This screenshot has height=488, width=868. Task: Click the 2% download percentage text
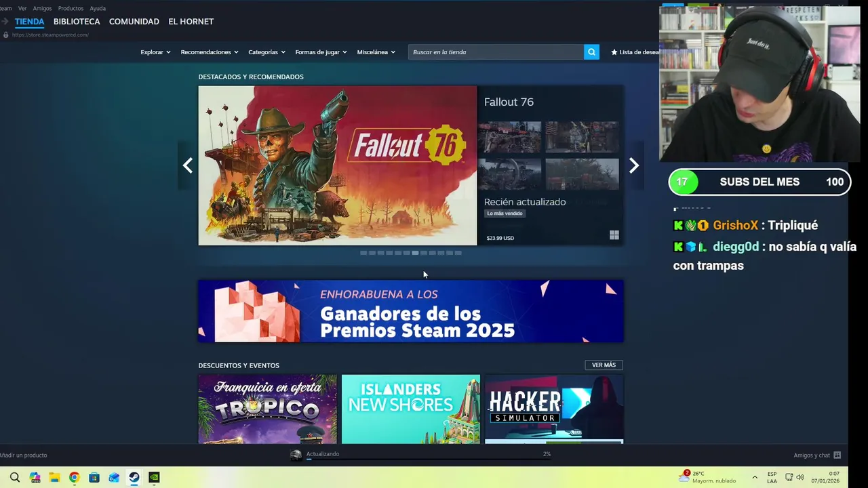(547, 454)
